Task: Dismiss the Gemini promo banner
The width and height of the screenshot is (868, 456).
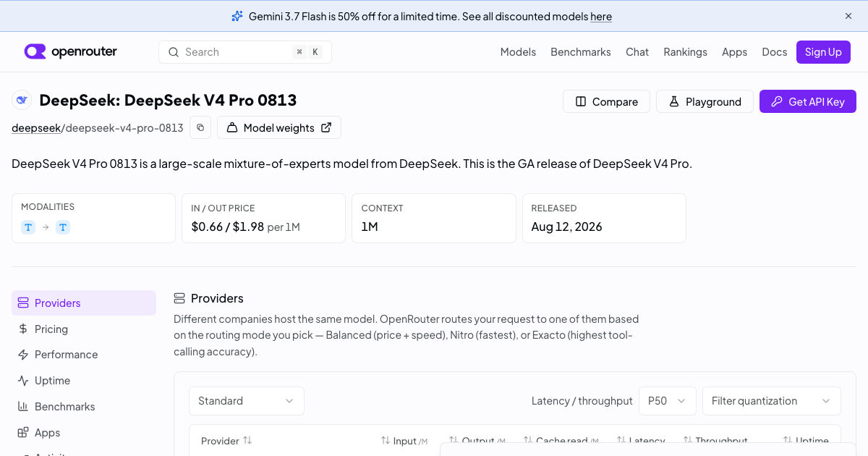Action: coord(848,16)
